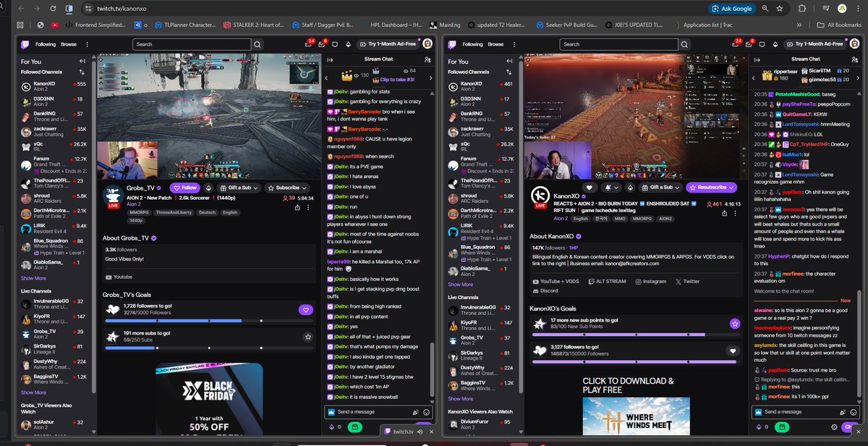Click share icon under KanonXO stream
868x446 pixels.
point(726,214)
